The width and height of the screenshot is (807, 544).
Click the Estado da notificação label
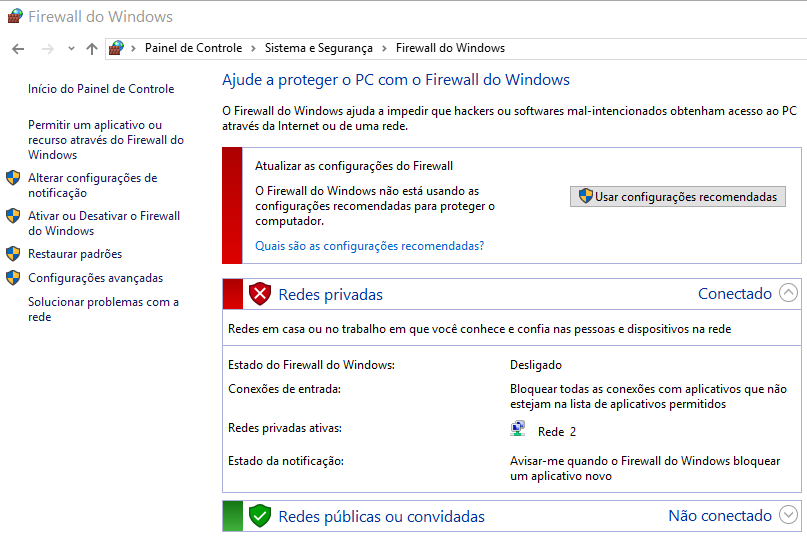coord(286,461)
